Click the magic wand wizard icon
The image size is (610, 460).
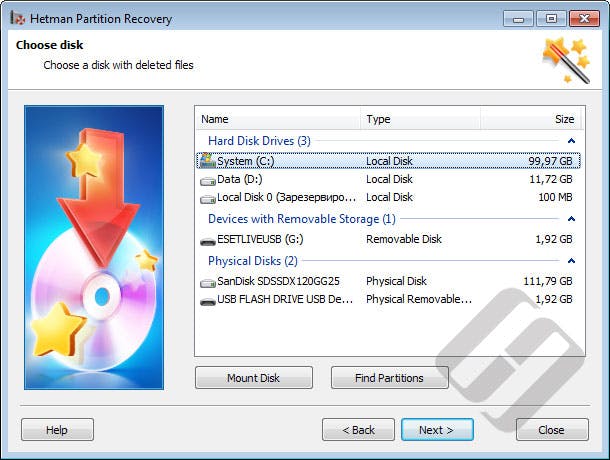(567, 60)
